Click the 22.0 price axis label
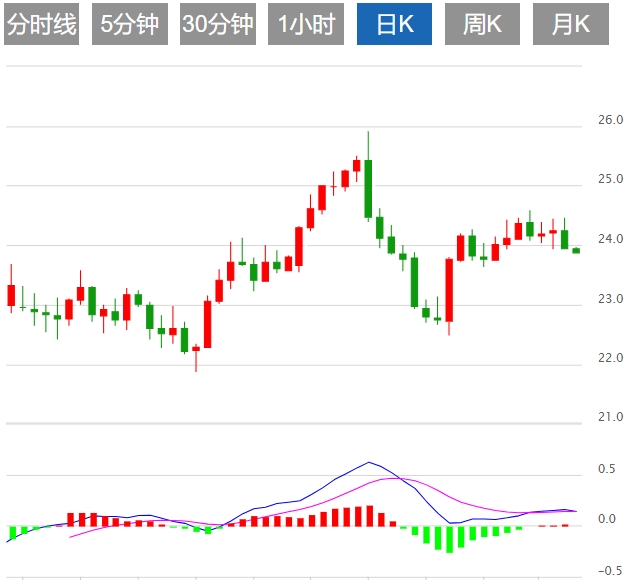 pos(611,358)
